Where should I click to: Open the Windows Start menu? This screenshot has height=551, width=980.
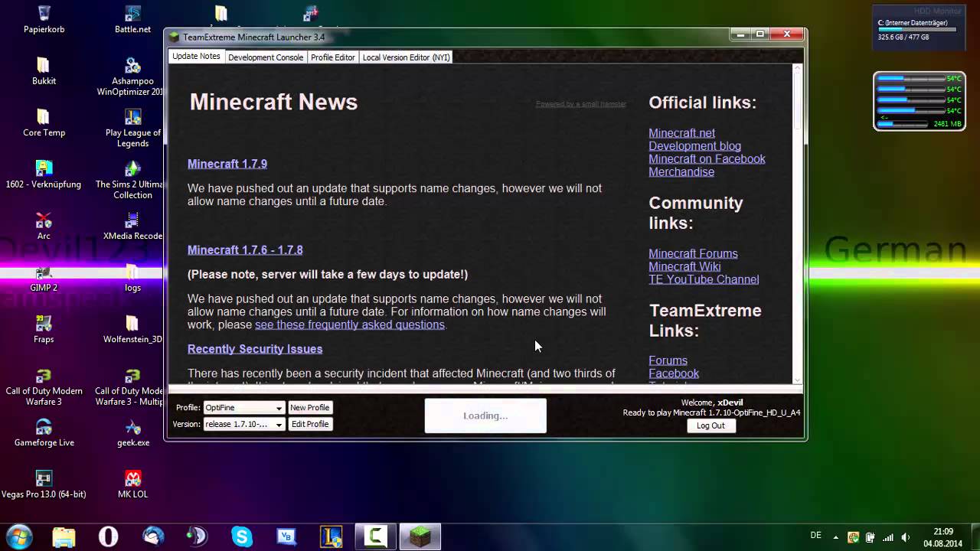pos(18,536)
